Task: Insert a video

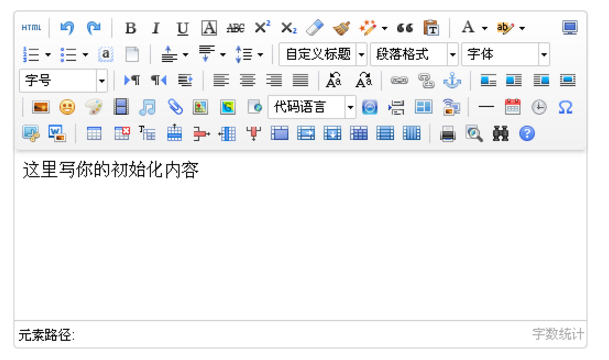Action: tap(121, 107)
